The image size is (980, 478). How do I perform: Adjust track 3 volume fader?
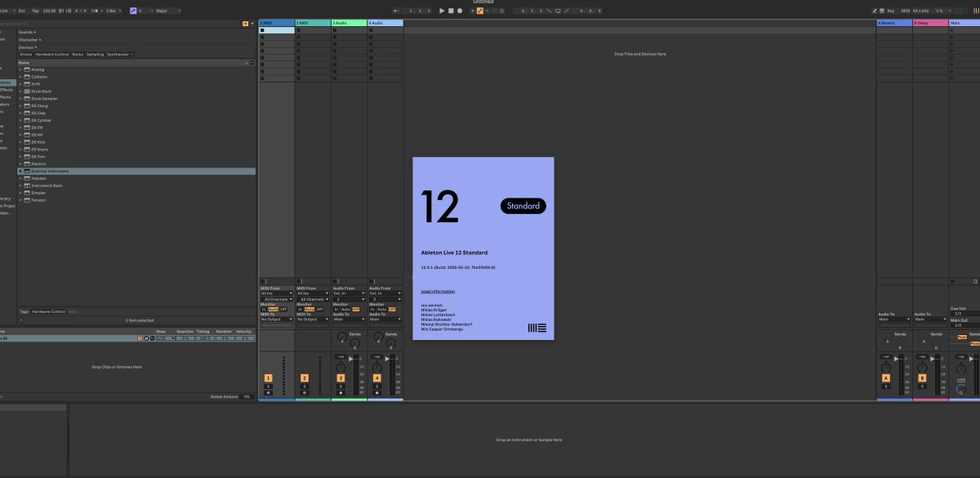click(353, 360)
